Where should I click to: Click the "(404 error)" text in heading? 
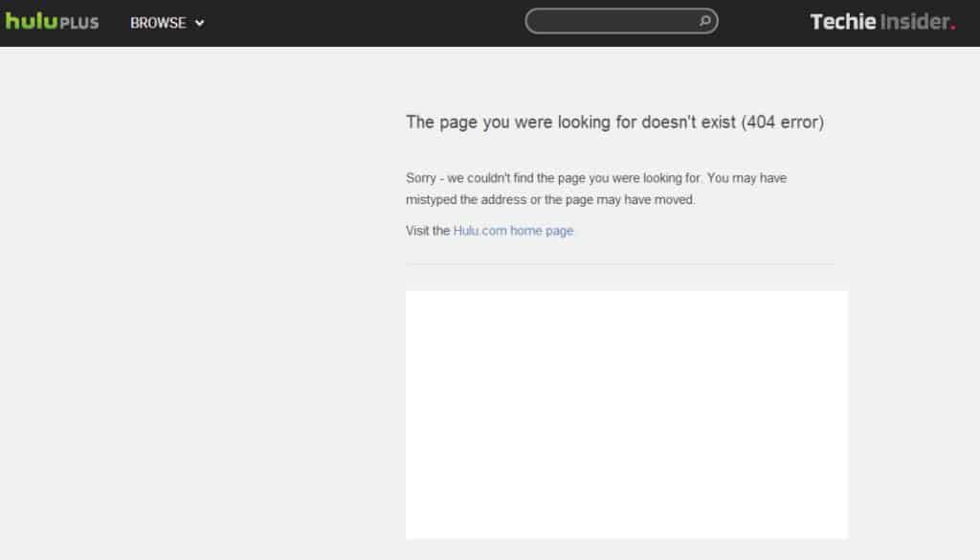[782, 123]
